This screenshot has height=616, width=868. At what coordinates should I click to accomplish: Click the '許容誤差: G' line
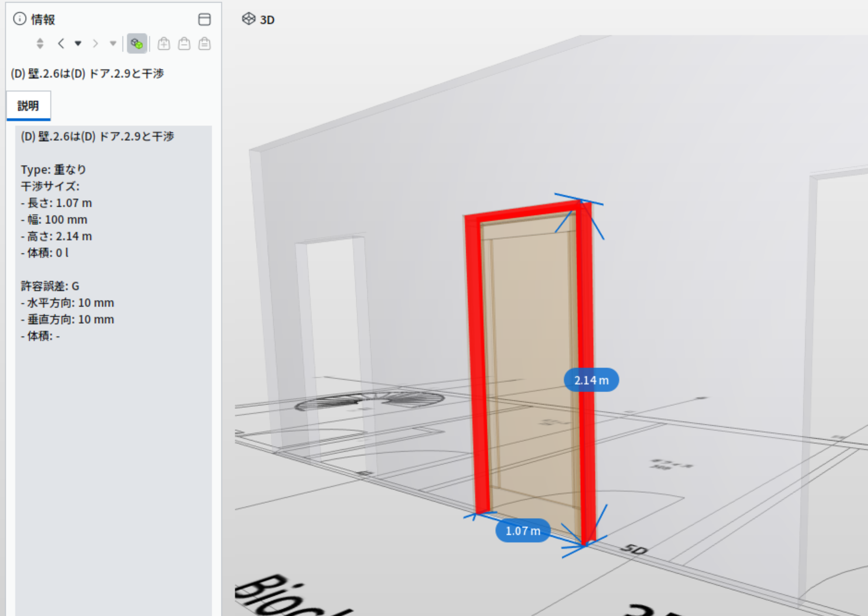pyautogui.click(x=50, y=286)
